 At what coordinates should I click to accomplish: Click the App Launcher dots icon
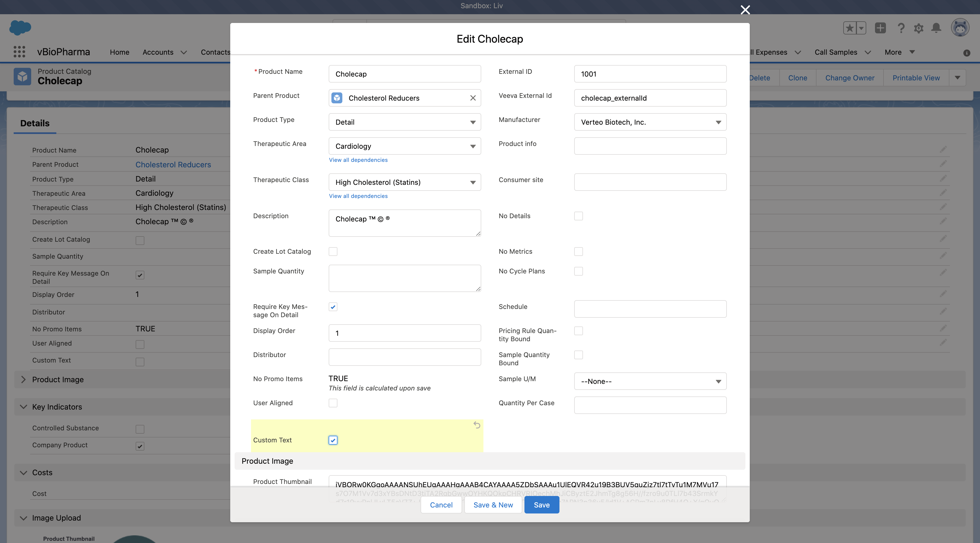click(x=19, y=52)
